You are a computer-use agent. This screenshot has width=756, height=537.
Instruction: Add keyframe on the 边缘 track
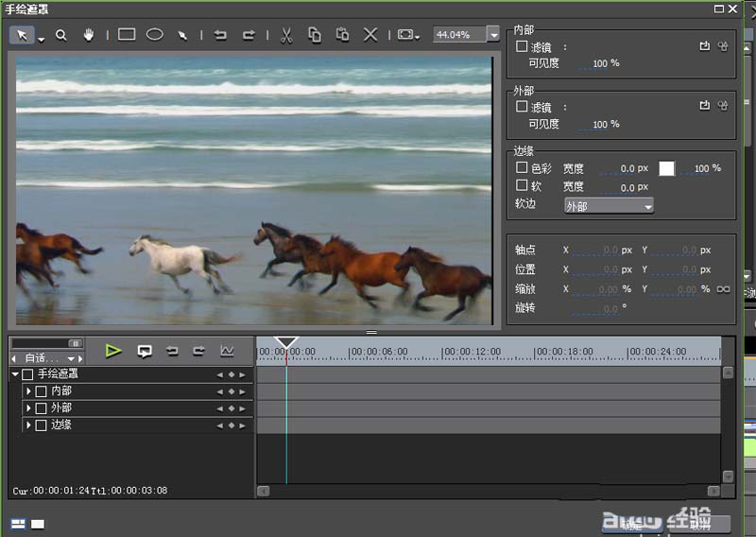(232, 425)
